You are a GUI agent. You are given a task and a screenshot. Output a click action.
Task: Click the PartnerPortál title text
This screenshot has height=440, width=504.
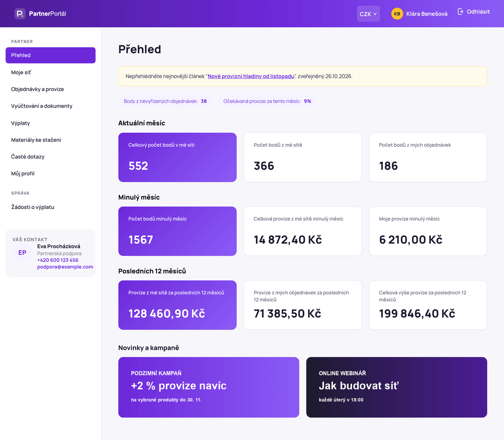pos(48,14)
